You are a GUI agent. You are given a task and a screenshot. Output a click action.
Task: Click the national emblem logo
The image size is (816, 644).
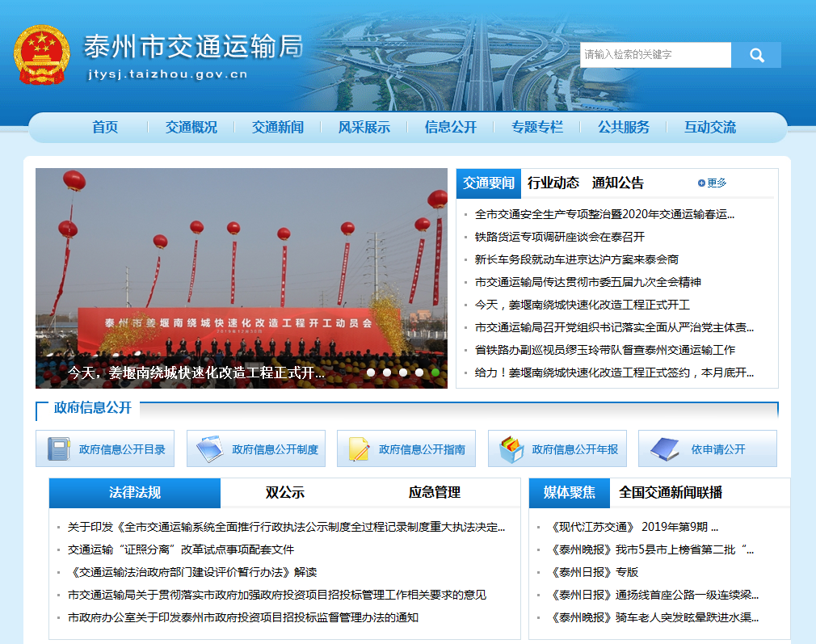pos(42,55)
